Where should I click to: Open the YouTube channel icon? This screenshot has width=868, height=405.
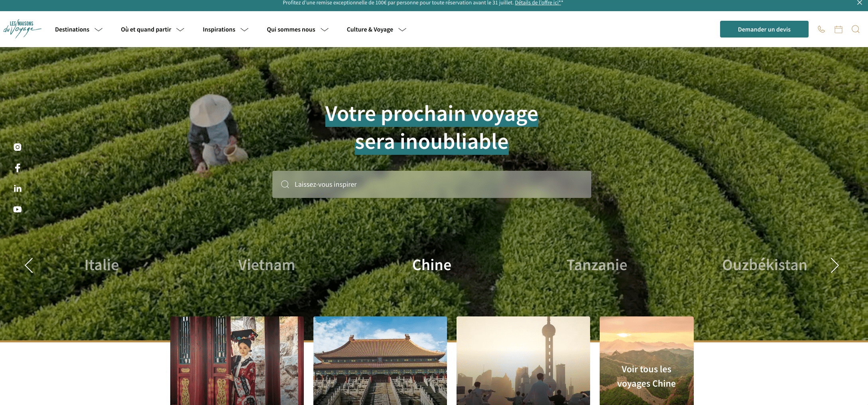[x=18, y=209]
